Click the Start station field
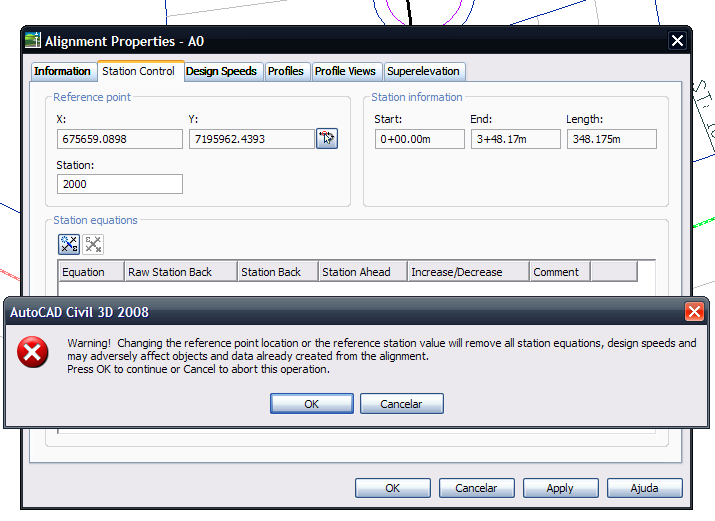 [420, 139]
